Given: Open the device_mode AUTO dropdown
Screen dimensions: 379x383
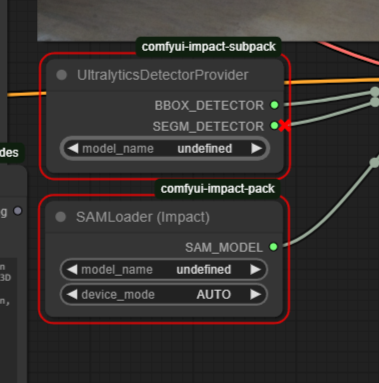Looking at the screenshot, I should pos(164,294).
